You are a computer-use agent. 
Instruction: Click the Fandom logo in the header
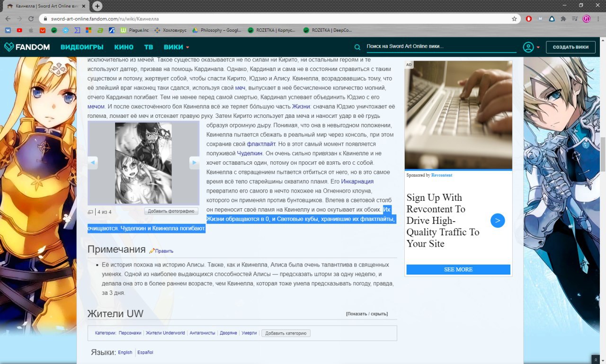(x=27, y=47)
